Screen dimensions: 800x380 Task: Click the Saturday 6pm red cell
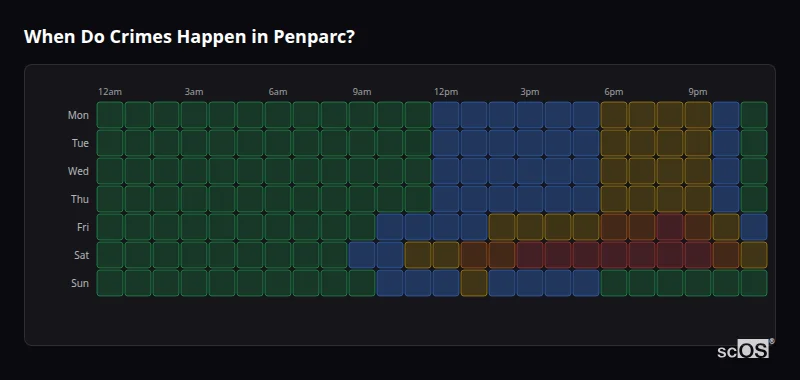614,255
